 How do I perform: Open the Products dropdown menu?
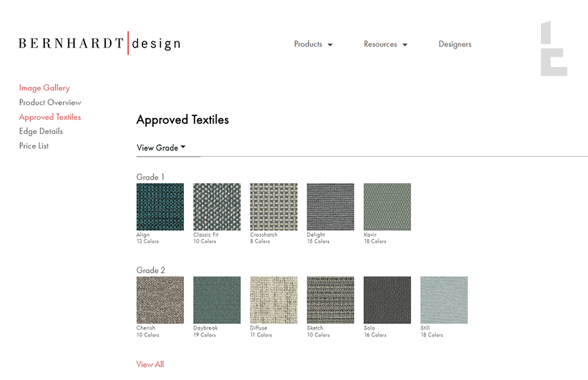pyautogui.click(x=313, y=44)
